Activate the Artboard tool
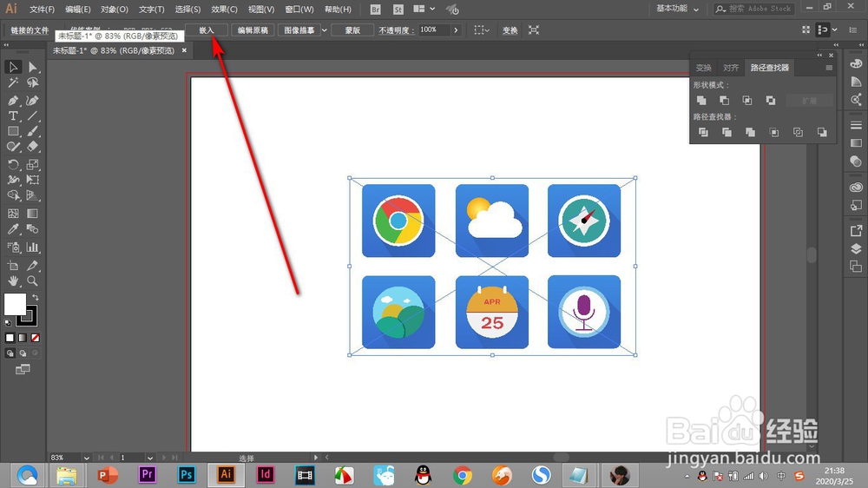The width and height of the screenshot is (868, 488). [13, 266]
